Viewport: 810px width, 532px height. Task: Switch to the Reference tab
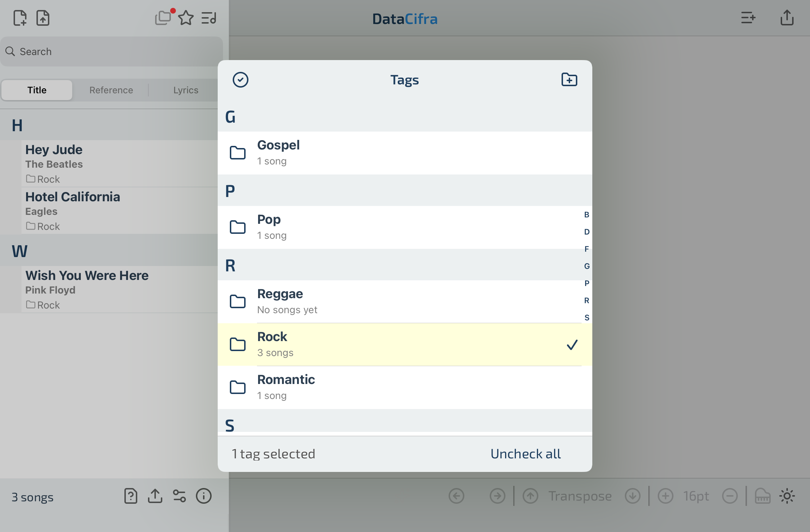tap(111, 90)
